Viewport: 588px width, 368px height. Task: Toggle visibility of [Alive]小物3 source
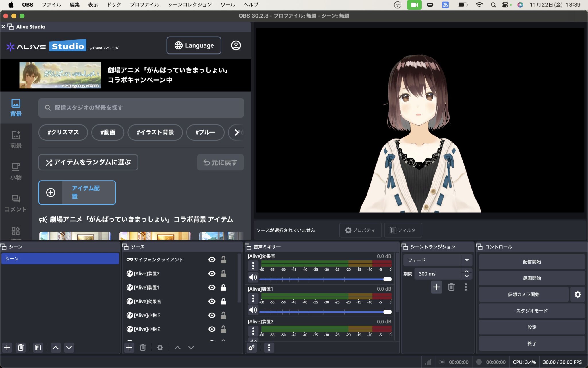click(212, 315)
